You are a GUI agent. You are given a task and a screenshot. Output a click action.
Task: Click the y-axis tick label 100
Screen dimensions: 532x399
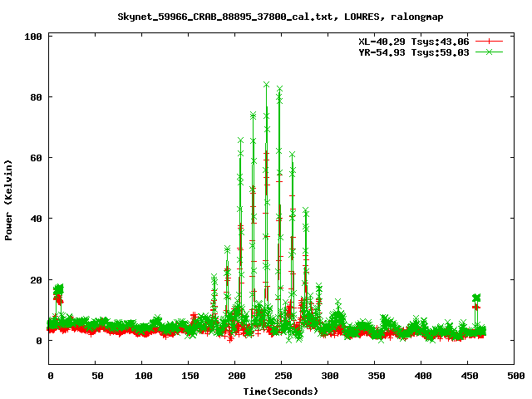(33, 37)
